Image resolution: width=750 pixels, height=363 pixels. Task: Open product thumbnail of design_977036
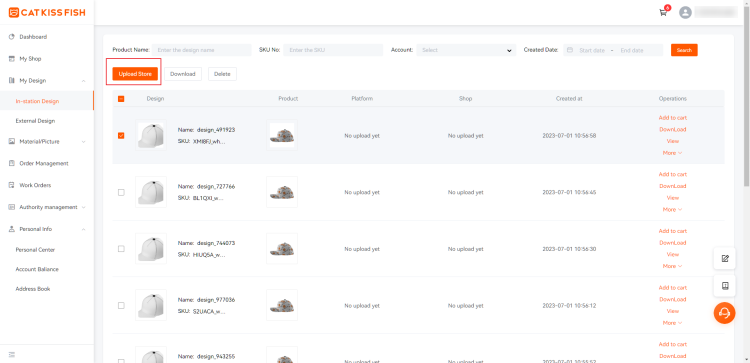pyautogui.click(x=282, y=305)
